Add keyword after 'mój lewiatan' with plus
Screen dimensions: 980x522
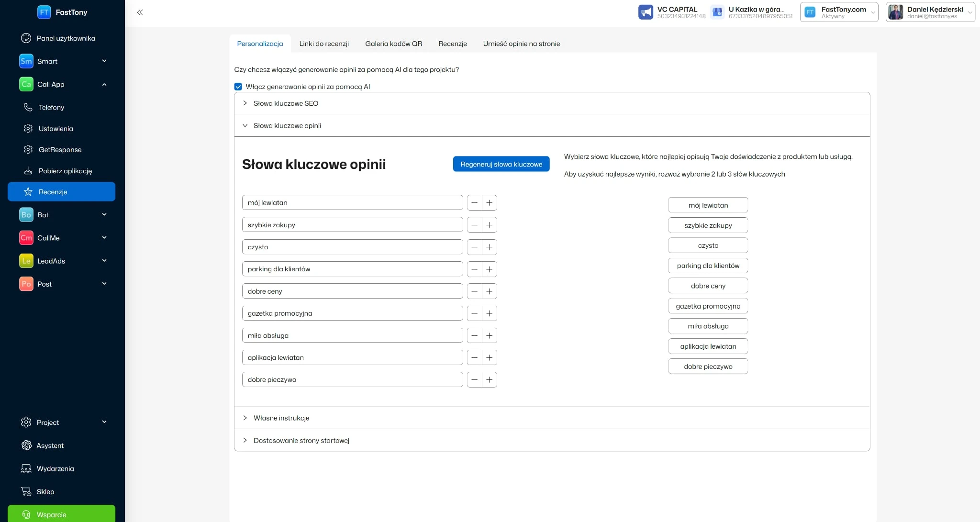[490, 203]
